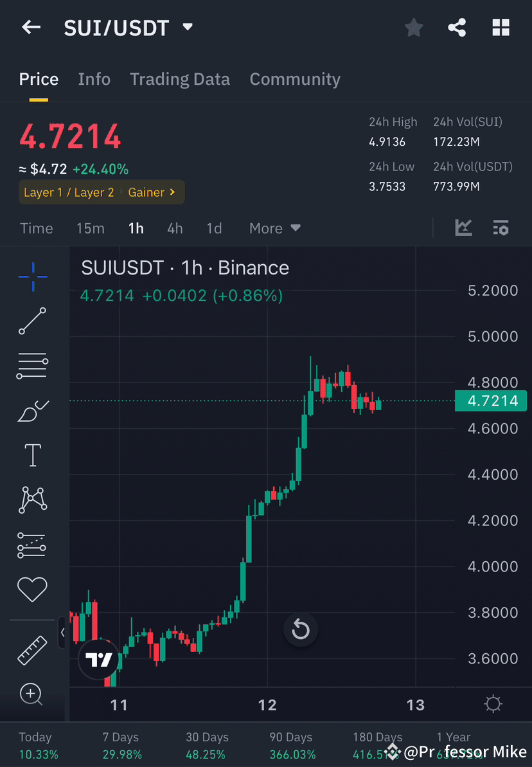Select the text annotation tool
Screen dimensions: 532x767
31,455
